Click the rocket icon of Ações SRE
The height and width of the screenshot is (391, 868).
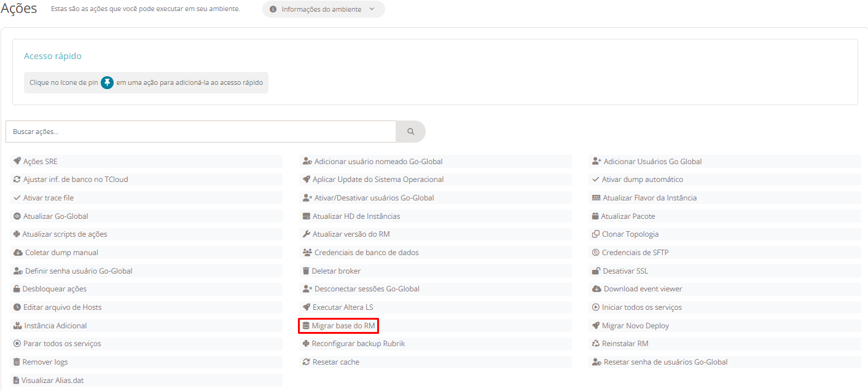click(x=17, y=162)
